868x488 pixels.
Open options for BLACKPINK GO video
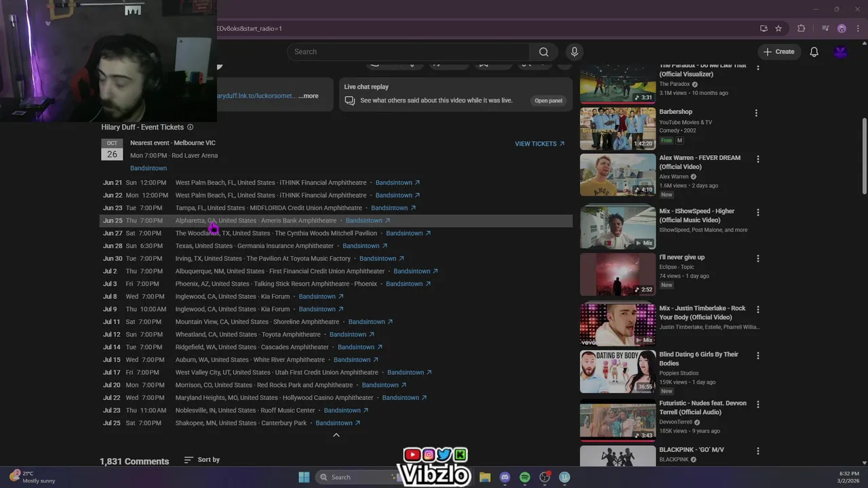click(x=757, y=451)
